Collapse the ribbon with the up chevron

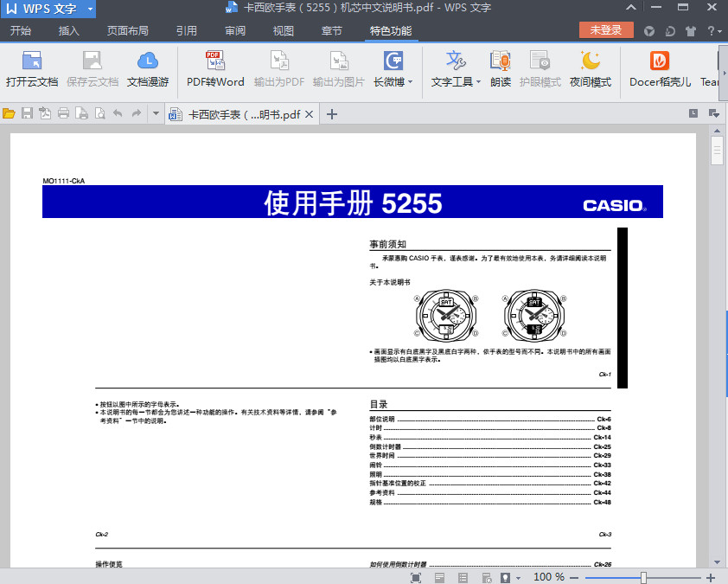point(631,7)
